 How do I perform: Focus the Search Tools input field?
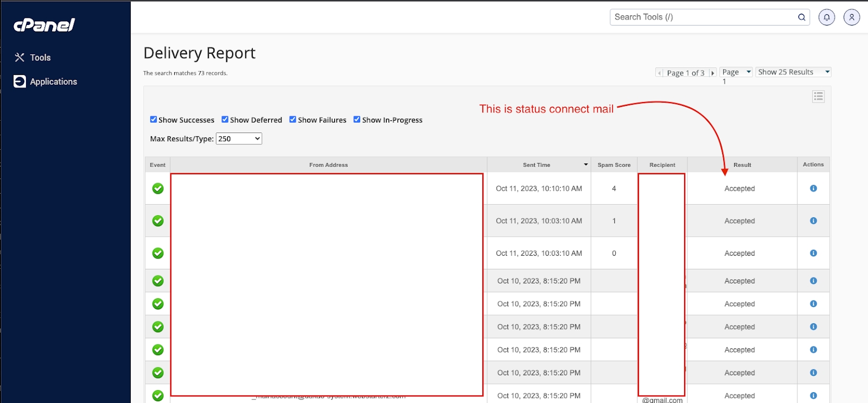(703, 17)
